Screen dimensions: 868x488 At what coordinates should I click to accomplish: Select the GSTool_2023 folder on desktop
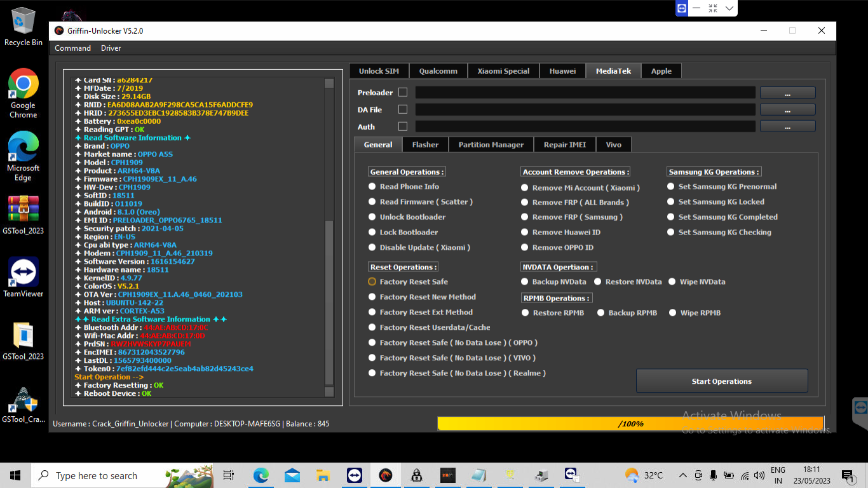click(x=24, y=341)
